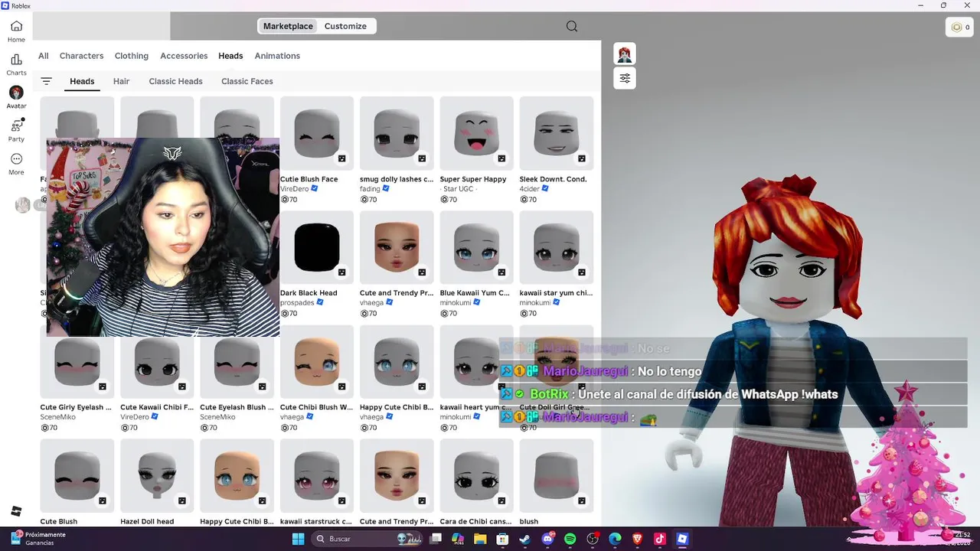Select the kawaii star yum chibi head

click(557, 247)
